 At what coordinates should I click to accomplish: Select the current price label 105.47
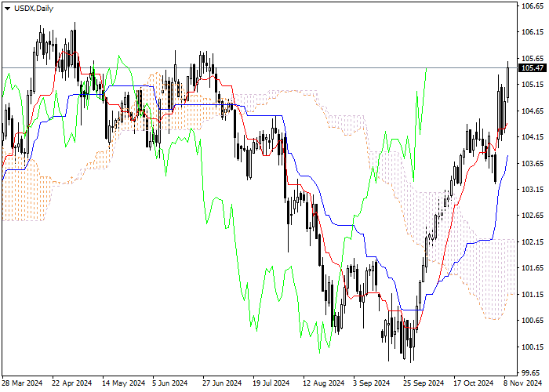(x=533, y=68)
